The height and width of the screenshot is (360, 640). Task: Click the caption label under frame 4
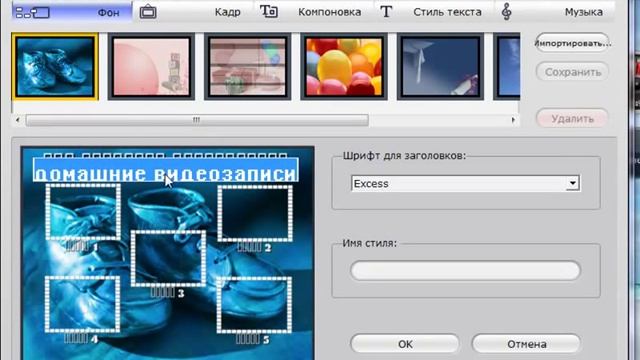pyautogui.click(x=81, y=338)
